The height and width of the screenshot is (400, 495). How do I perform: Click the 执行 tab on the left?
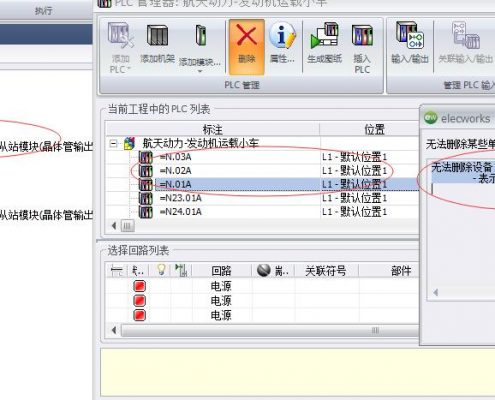pyautogui.click(x=44, y=11)
